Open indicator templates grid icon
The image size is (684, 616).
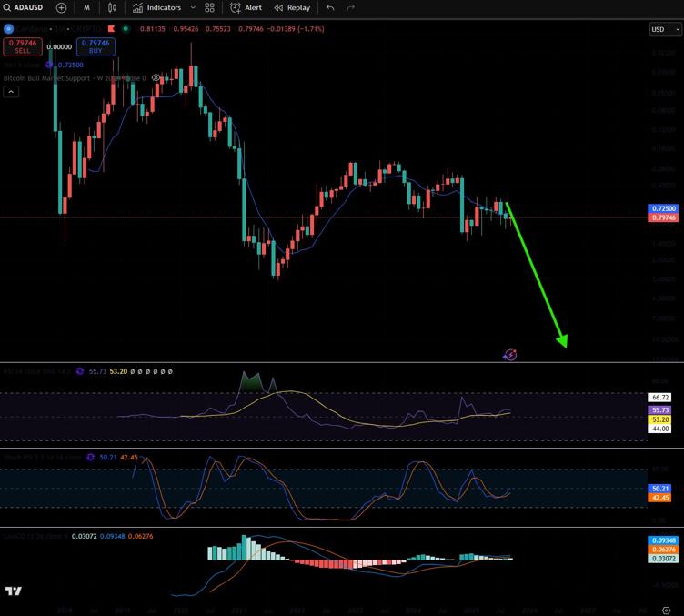click(210, 7)
